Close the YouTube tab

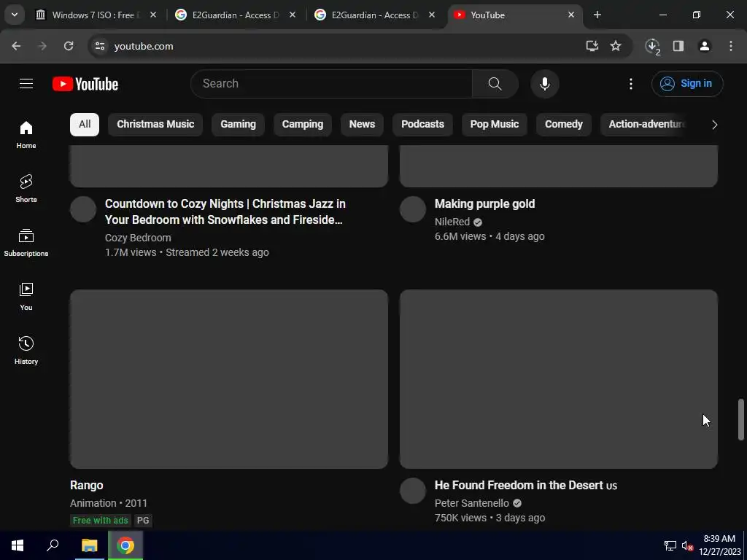(571, 15)
